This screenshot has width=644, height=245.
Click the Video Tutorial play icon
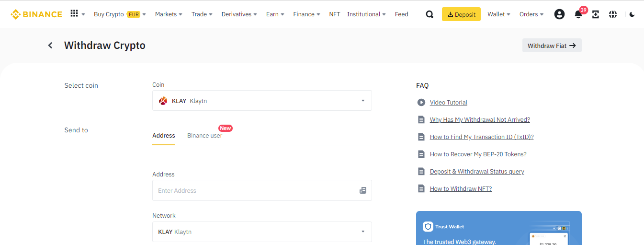tap(421, 102)
